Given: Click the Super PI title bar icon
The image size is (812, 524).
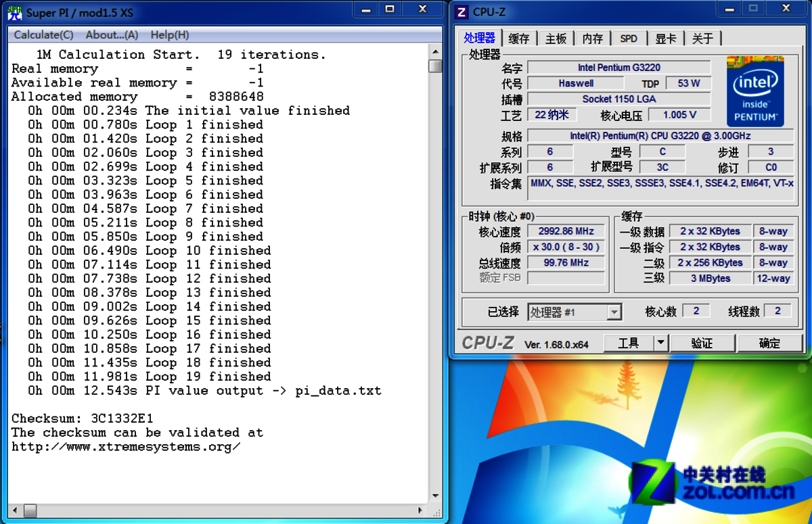Looking at the screenshot, I should tap(14, 11).
